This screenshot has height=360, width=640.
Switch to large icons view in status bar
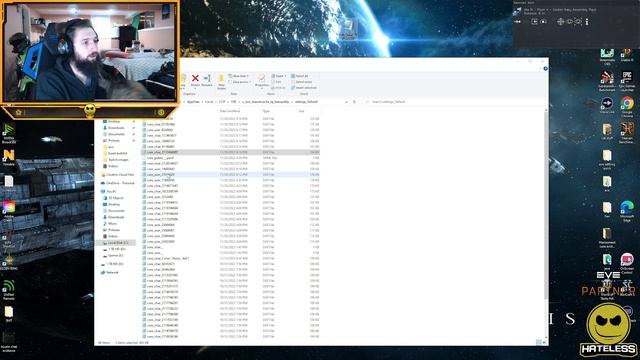(x=544, y=342)
